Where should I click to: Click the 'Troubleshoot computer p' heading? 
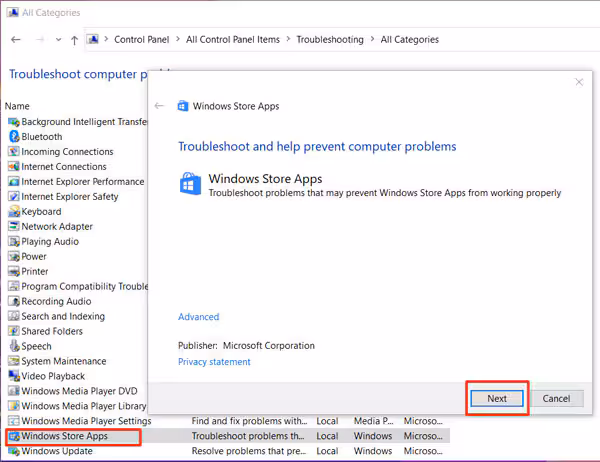click(x=78, y=74)
